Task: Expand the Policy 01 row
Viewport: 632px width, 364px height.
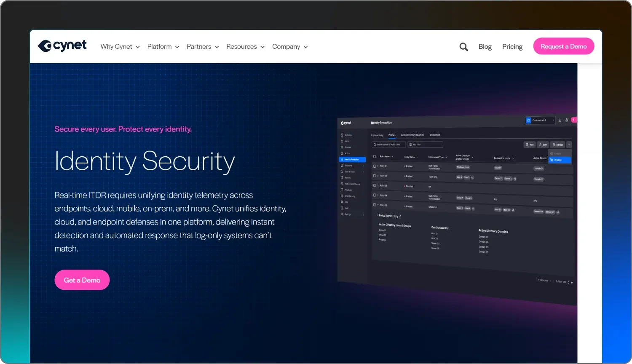Action: (378, 166)
